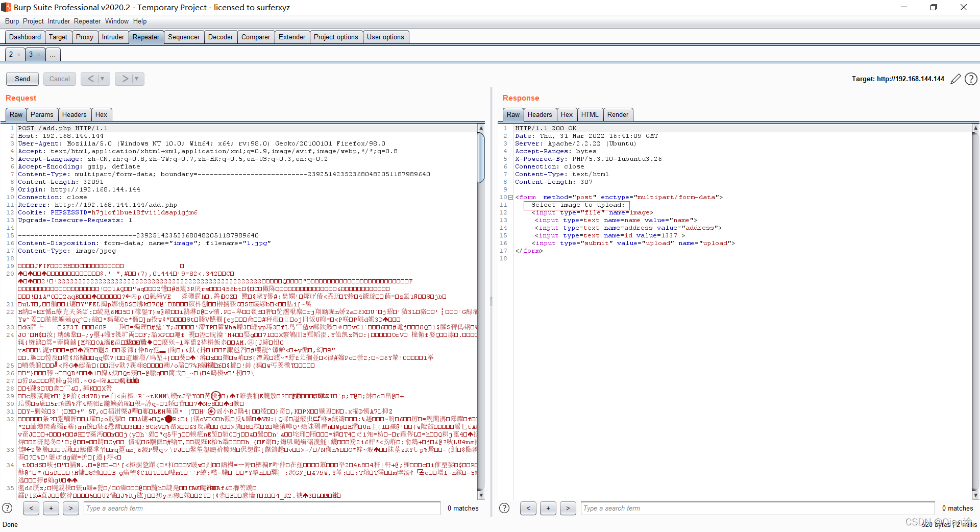
Task: Click the PHPSESSID cookie line
Action: click(108, 213)
